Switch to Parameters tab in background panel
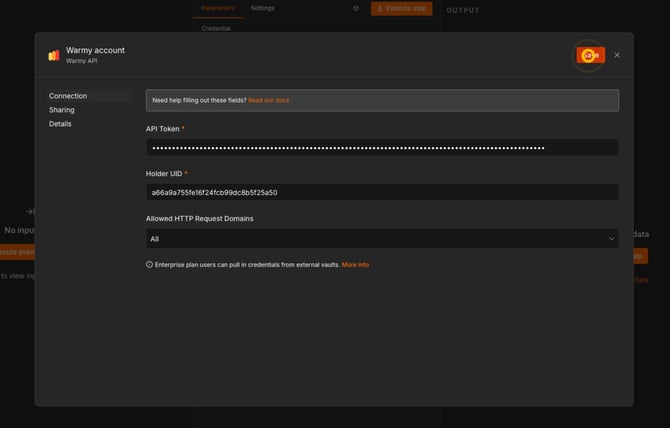This screenshot has height=428, width=670. pyautogui.click(x=218, y=8)
